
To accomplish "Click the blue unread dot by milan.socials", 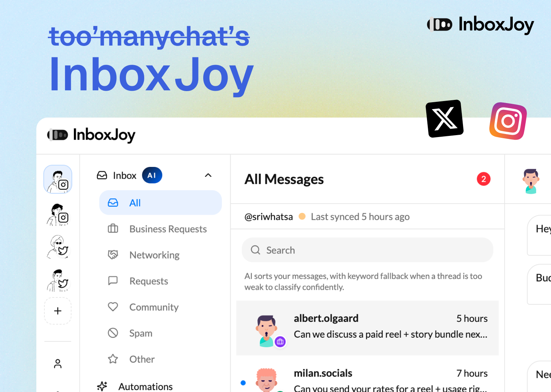I will point(243,383).
